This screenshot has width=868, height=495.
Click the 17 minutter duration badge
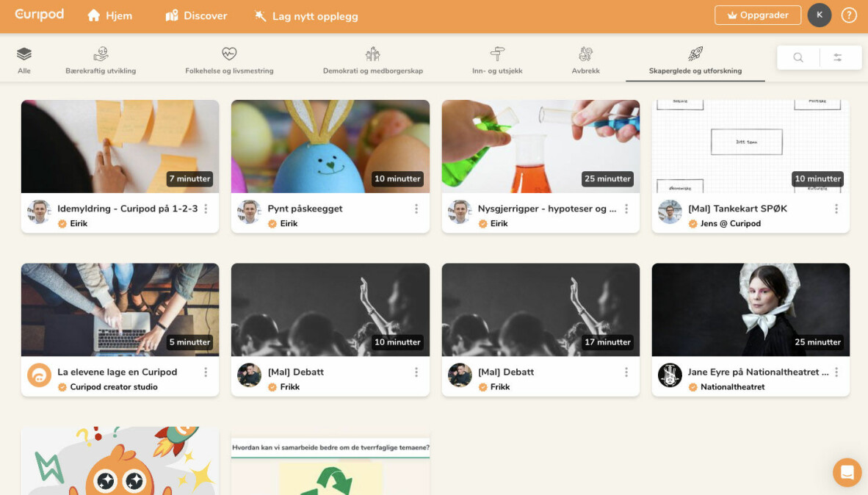[x=608, y=342]
